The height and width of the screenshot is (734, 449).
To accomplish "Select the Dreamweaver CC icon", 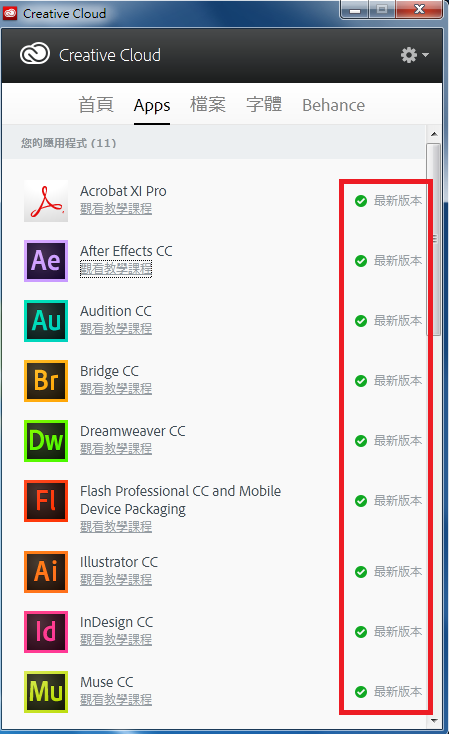I will [46, 440].
